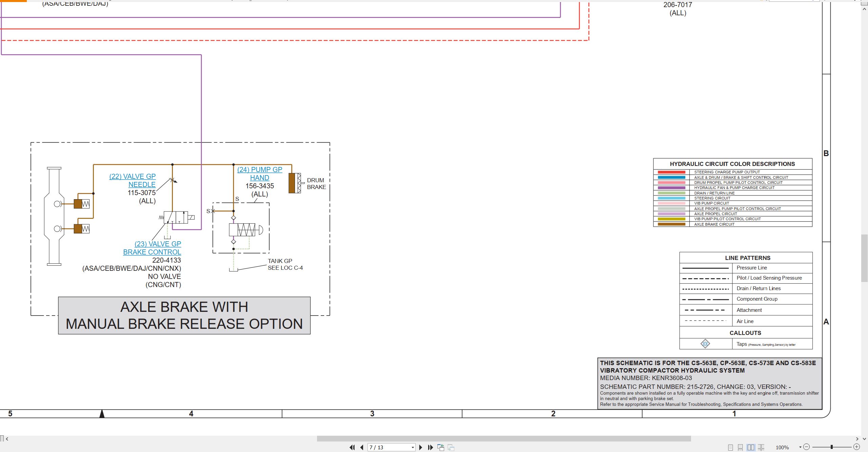
Task: Click the red STEERING CHARGE PUMP OUTPUT swatch
Action: [x=671, y=172]
